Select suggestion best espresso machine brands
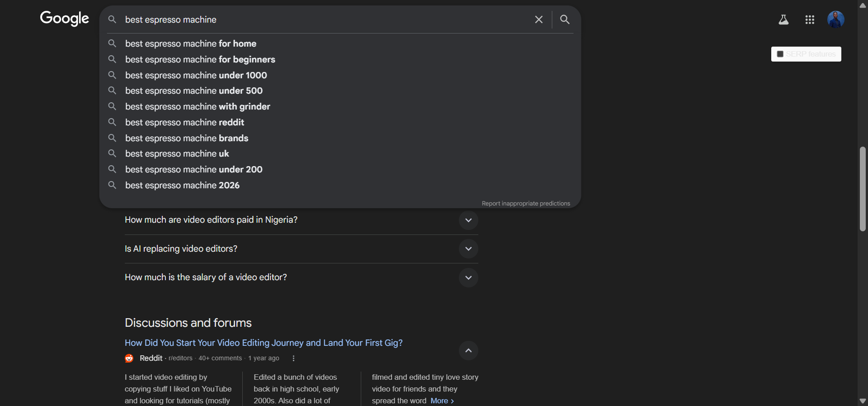Screen dimensions: 868x406 pos(340,138)
